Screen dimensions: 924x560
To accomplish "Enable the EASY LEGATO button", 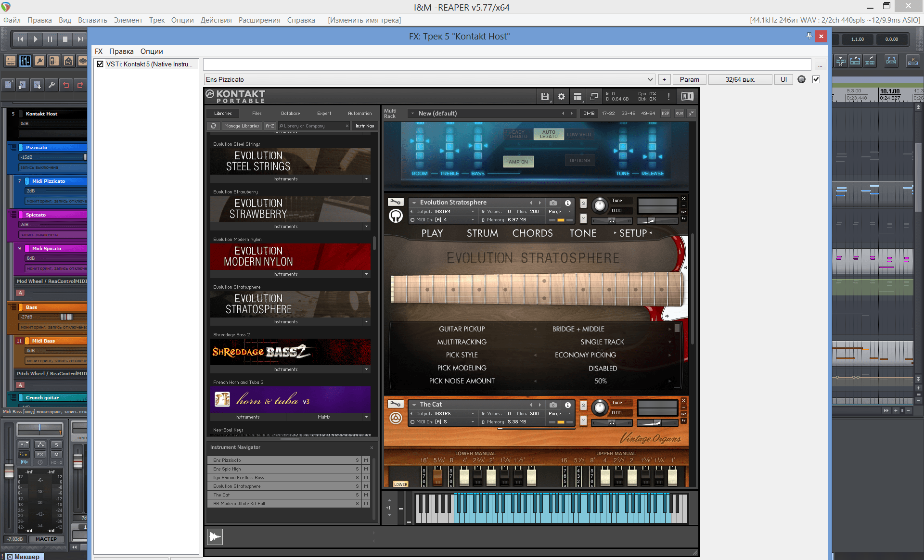I will (518, 134).
